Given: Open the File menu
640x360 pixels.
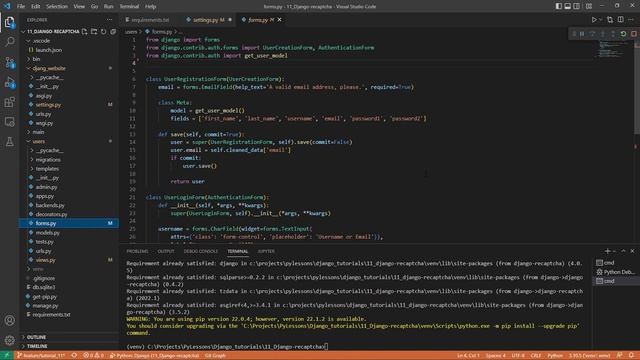Looking at the screenshot, I should [x=21, y=6].
